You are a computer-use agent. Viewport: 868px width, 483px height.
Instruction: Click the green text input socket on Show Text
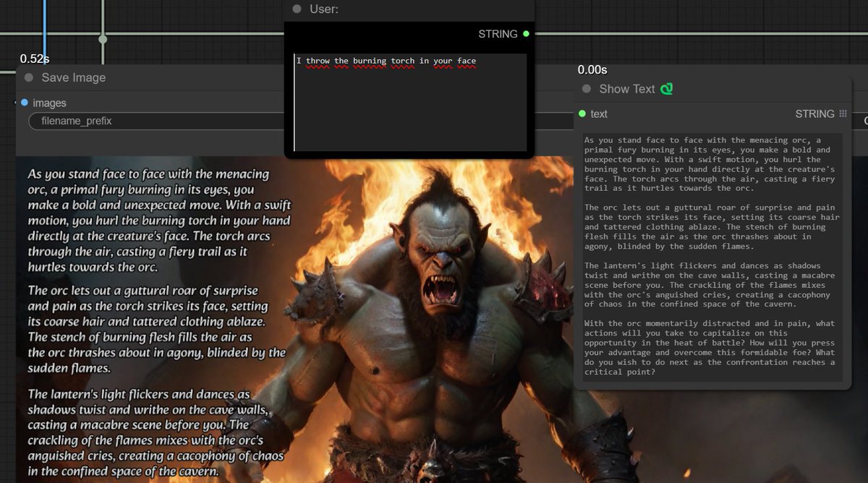pyautogui.click(x=582, y=114)
